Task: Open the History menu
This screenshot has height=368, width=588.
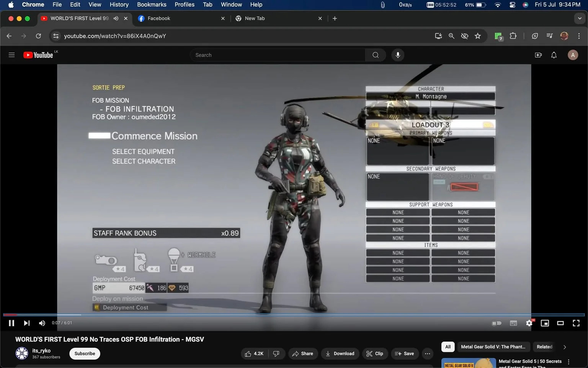Action: [x=119, y=5]
